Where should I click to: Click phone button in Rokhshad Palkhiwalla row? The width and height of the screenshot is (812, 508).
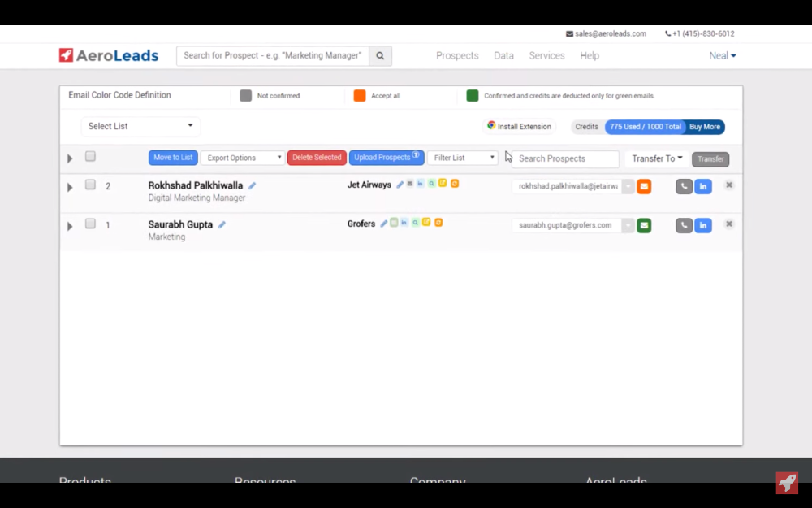pos(684,187)
